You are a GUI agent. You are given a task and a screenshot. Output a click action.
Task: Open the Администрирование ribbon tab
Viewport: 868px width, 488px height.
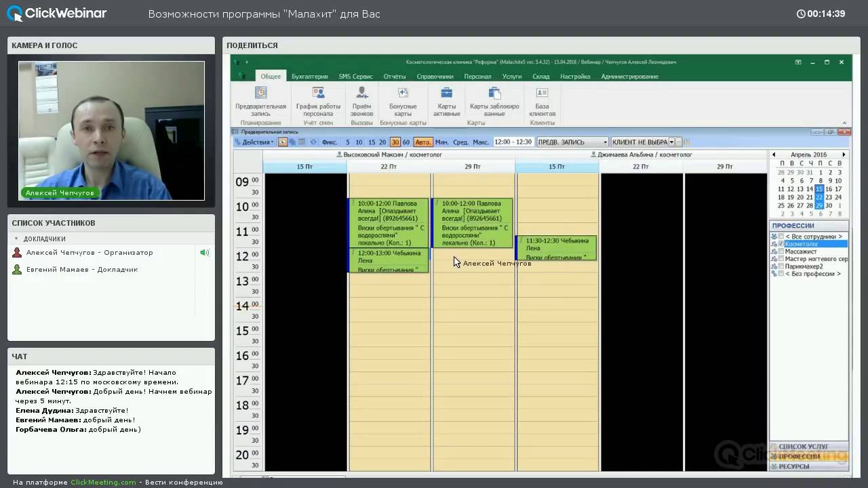pos(629,77)
